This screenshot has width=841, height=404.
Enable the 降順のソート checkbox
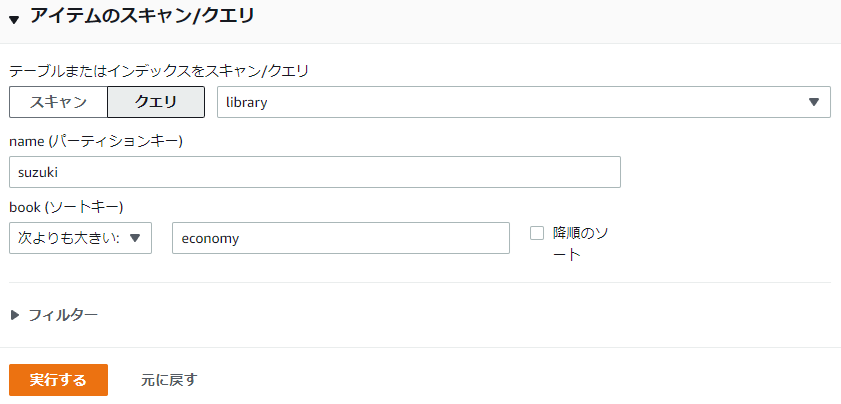point(537,233)
